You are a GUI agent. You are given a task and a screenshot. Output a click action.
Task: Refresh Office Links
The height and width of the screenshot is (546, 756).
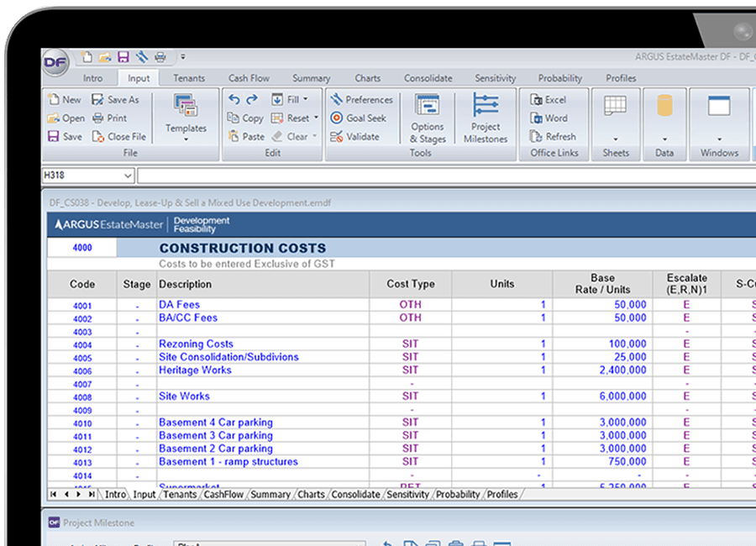(x=554, y=136)
